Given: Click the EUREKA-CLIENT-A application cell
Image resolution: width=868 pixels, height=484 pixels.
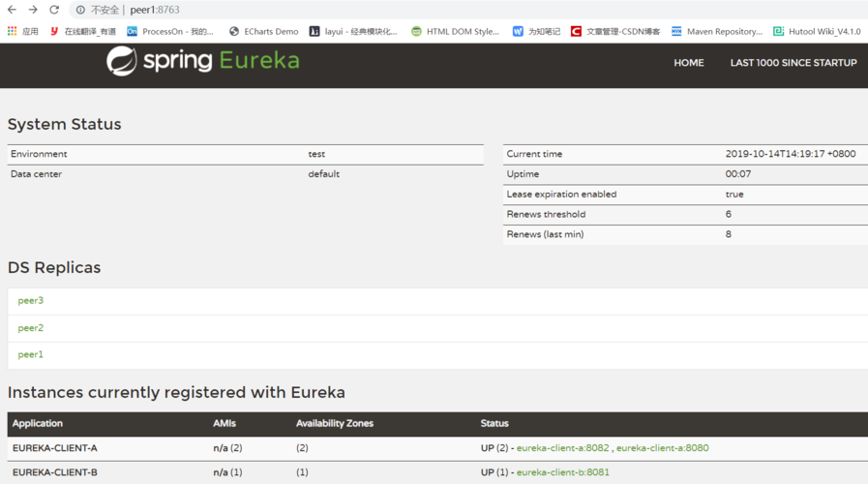Looking at the screenshot, I should pos(55,448).
